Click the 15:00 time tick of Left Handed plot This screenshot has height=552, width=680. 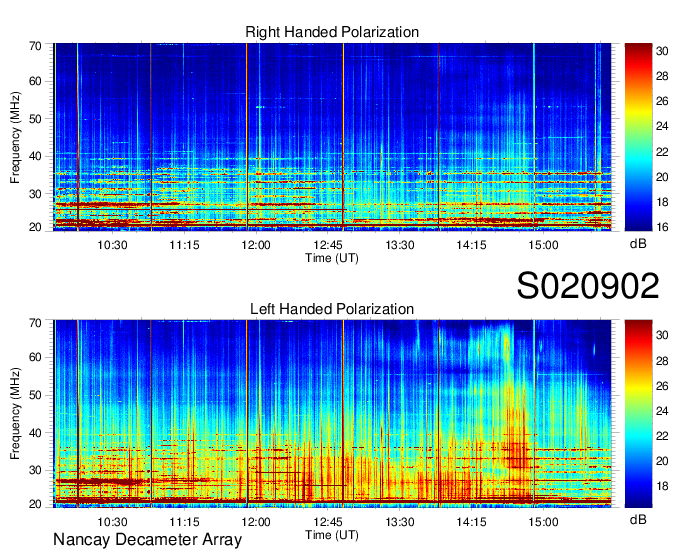[543, 522]
